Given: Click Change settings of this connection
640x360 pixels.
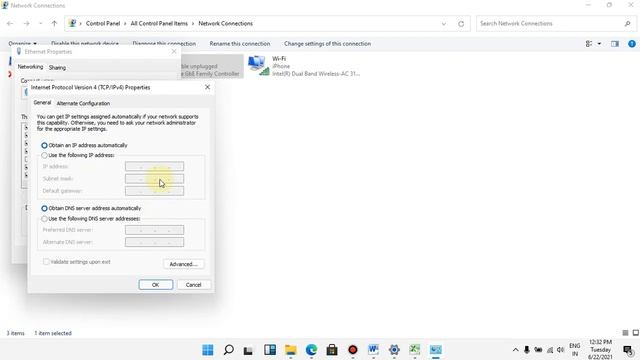Looking at the screenshot, I should tap(327, 44).
